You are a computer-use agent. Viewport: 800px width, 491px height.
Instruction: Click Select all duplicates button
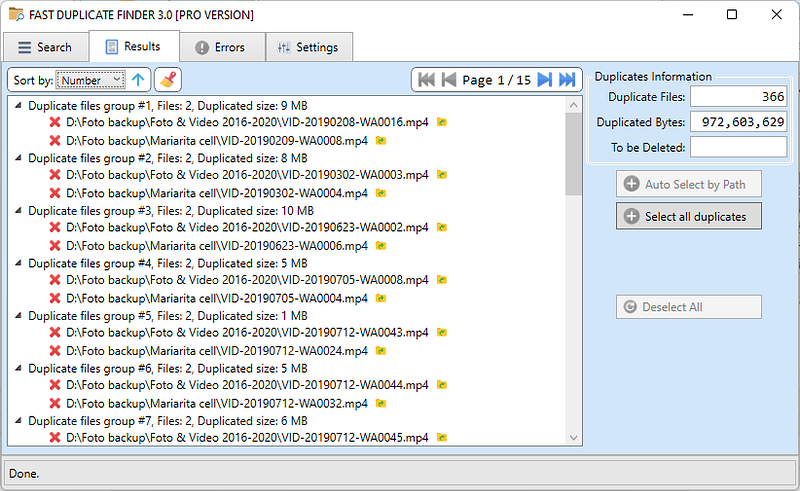(688, 216)
